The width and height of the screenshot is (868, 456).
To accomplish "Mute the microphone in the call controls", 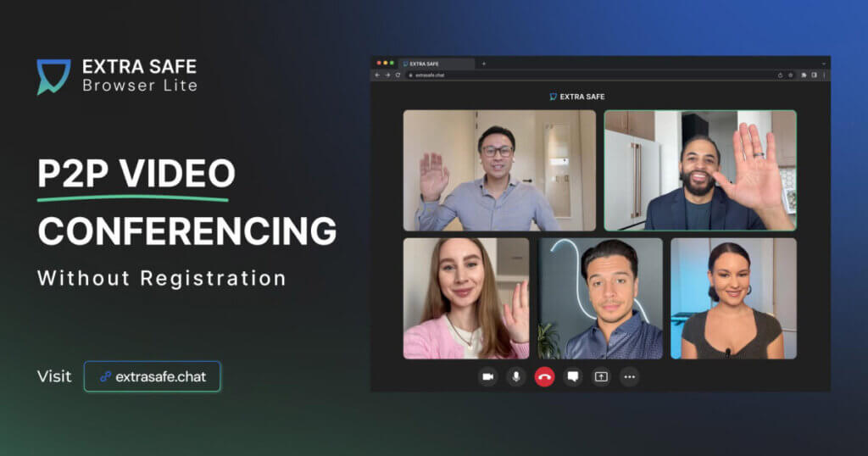I will click(516, 377).
